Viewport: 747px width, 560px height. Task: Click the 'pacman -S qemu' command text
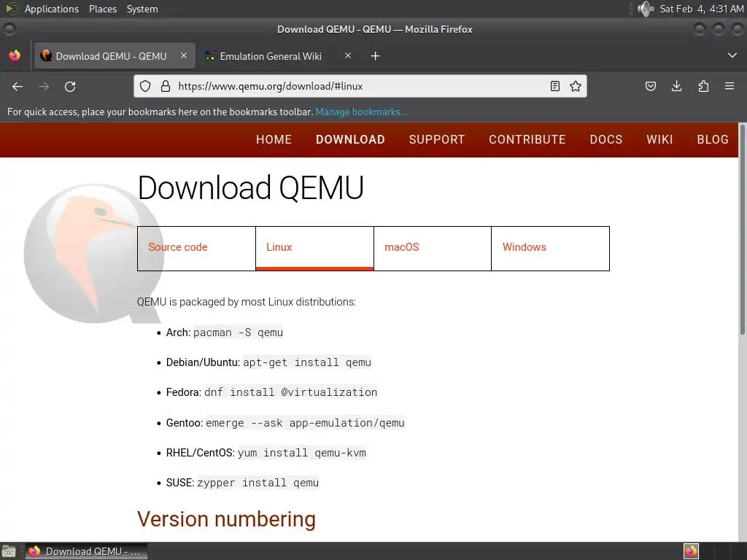point(239,332)
